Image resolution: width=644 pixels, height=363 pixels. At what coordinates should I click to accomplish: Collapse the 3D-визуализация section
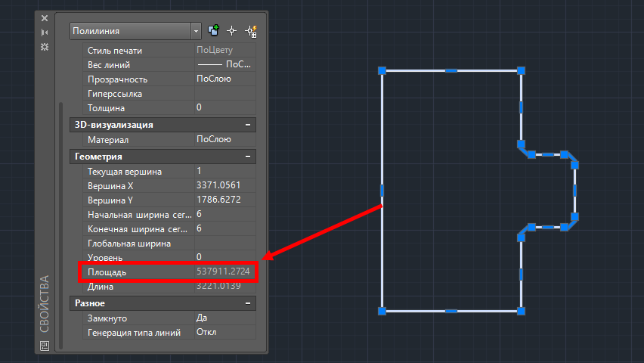247,125
